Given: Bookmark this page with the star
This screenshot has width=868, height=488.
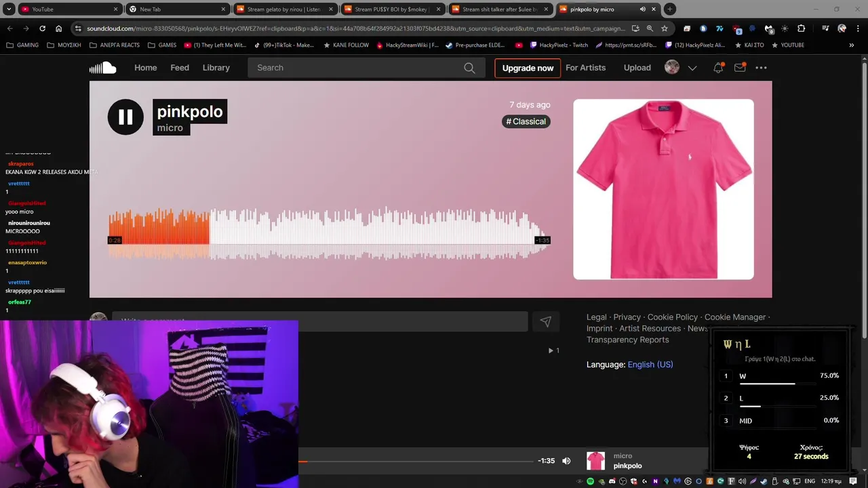Looking at the screenshot, I should [x=665, y=28].
